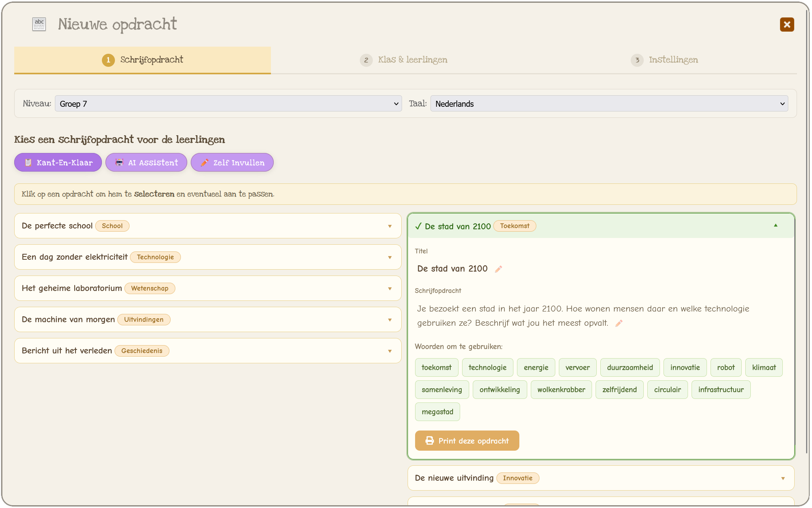
Task: Click the pencil icon after the Schrijfopdracht text
Action: pyautogui.click(x=619, y=323)
